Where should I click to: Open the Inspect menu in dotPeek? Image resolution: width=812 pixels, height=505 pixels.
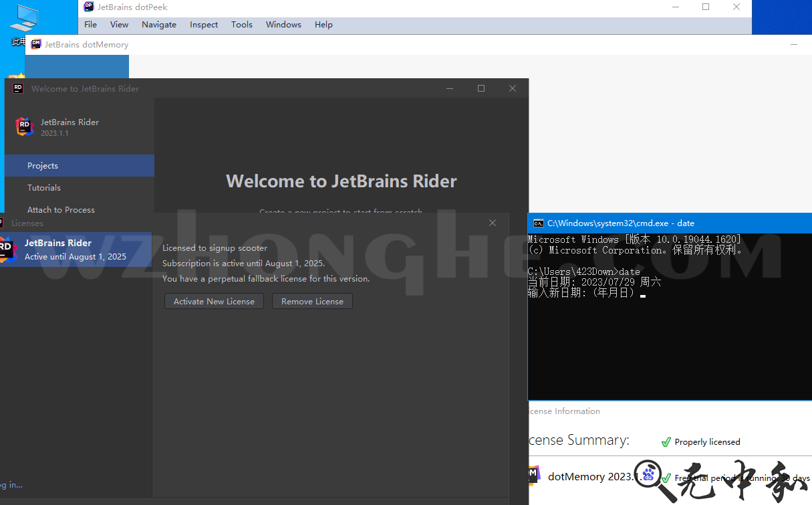pos(204,25)
